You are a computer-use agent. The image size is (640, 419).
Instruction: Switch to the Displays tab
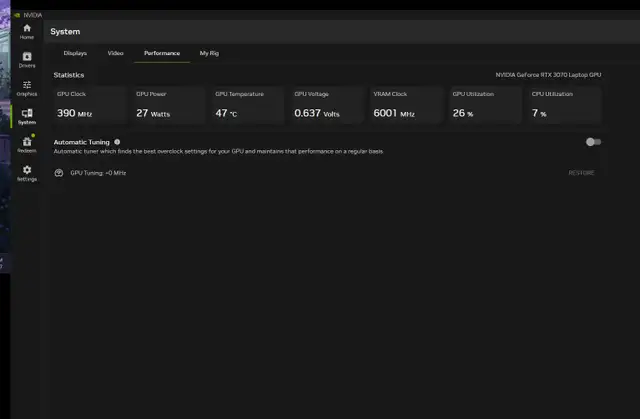[75, 53]
